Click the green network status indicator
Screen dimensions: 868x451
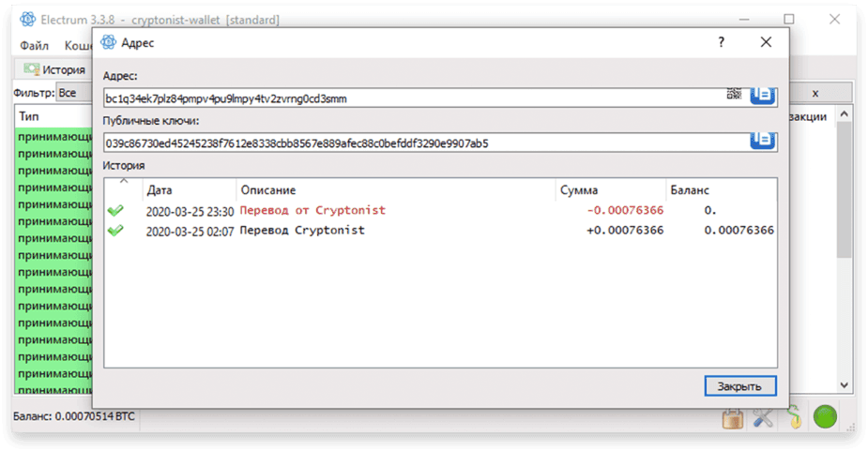(x=825, y=416)
